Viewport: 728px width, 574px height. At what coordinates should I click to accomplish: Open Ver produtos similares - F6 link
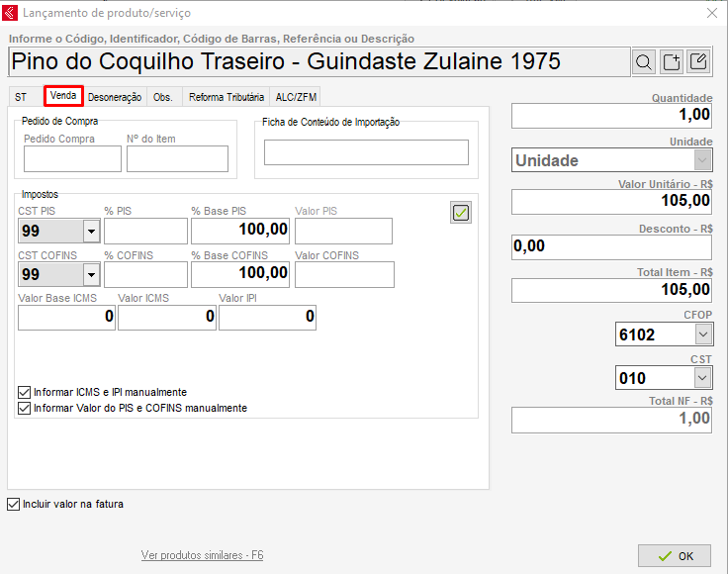(202, 555)
